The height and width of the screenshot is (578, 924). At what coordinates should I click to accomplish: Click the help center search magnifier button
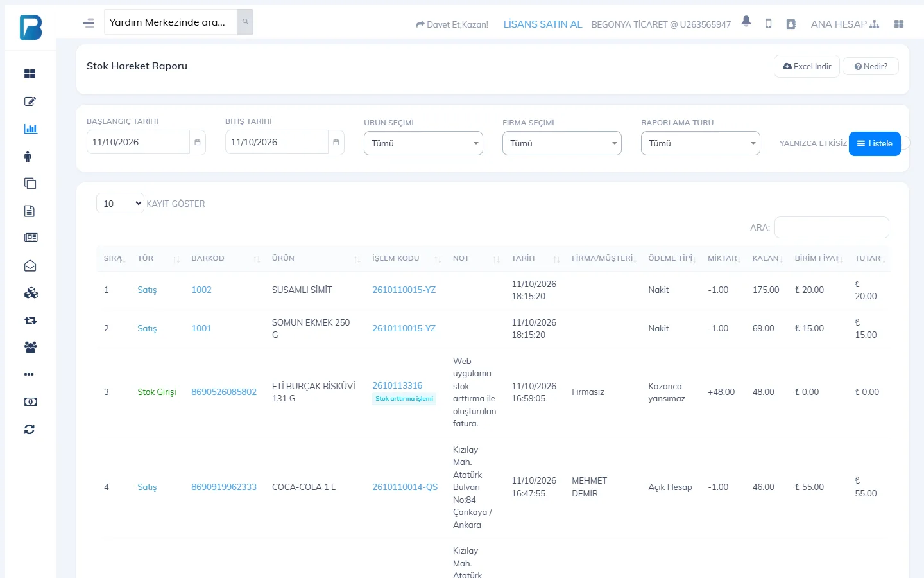(x=245, y=22)
